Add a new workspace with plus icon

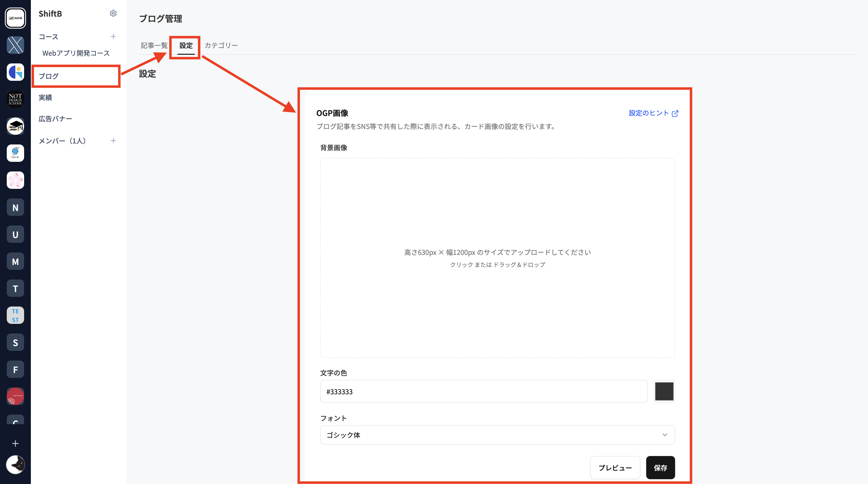(x=15, y=443)
